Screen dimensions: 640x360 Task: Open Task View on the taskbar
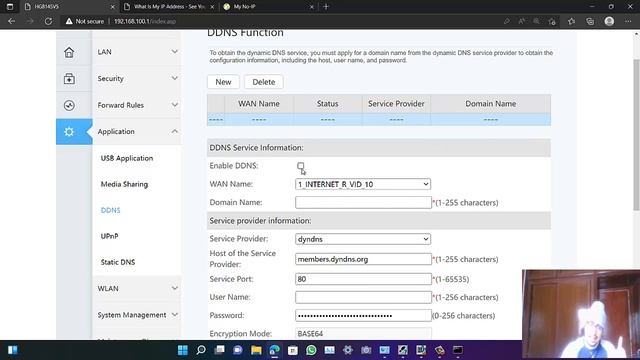(220, 350)
